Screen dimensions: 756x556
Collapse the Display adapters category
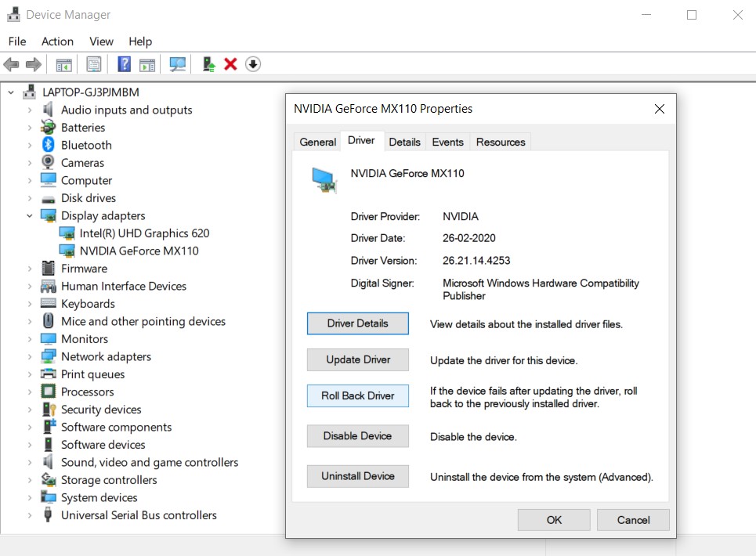pos(30,216)
